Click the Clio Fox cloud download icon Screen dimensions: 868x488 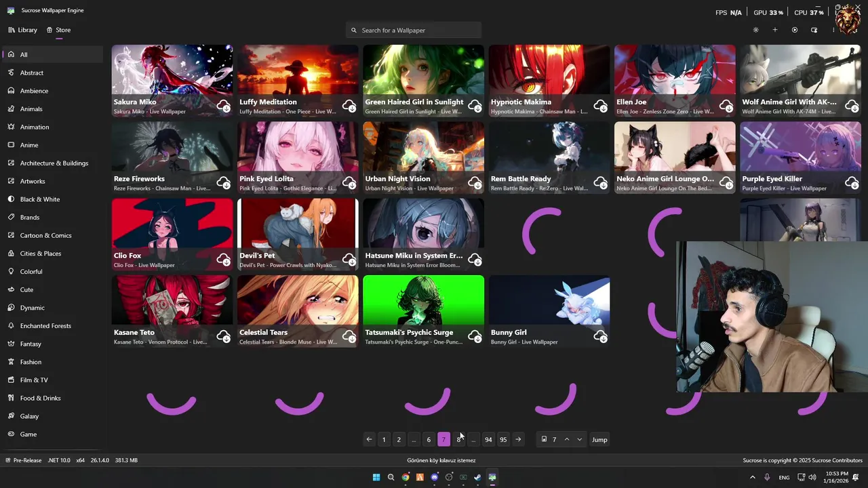pyautogui.click(x=223, y=260)
